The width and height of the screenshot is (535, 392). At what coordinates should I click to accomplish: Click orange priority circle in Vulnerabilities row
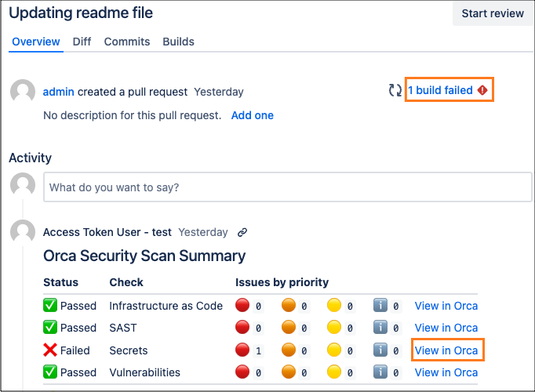(x=289, y=372)
